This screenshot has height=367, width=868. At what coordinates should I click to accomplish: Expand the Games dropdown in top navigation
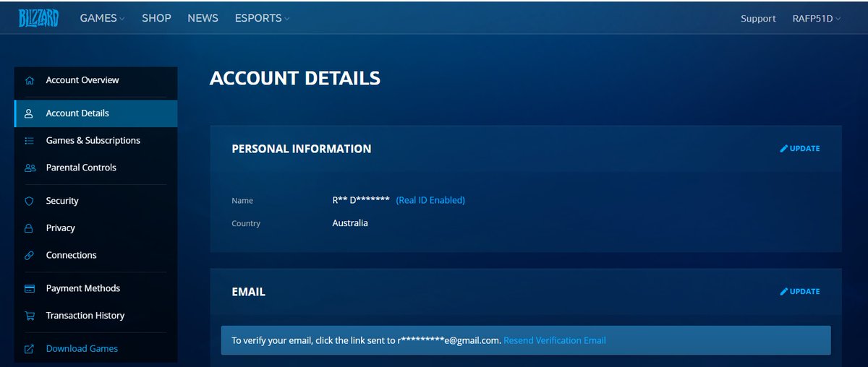click(x=102, y=18)
